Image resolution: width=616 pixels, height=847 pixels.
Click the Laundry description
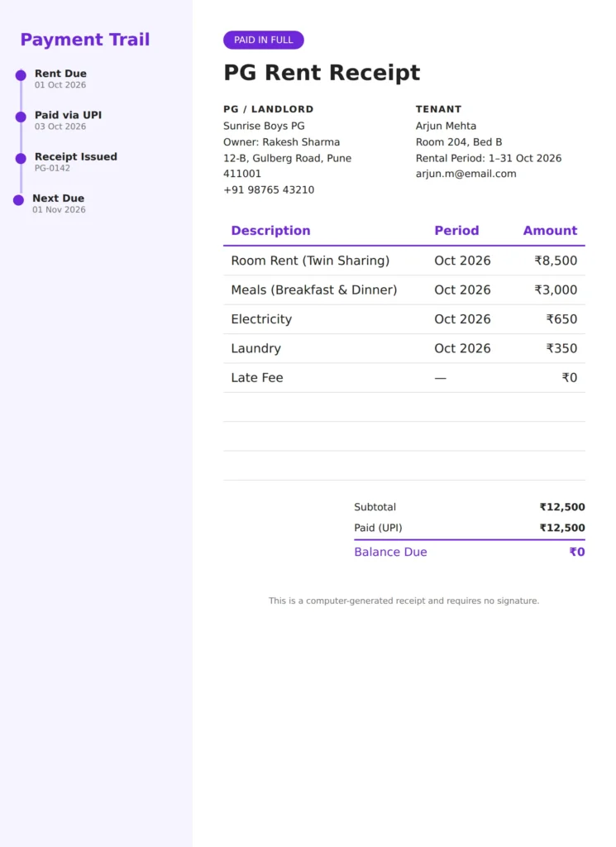point(255,348)
